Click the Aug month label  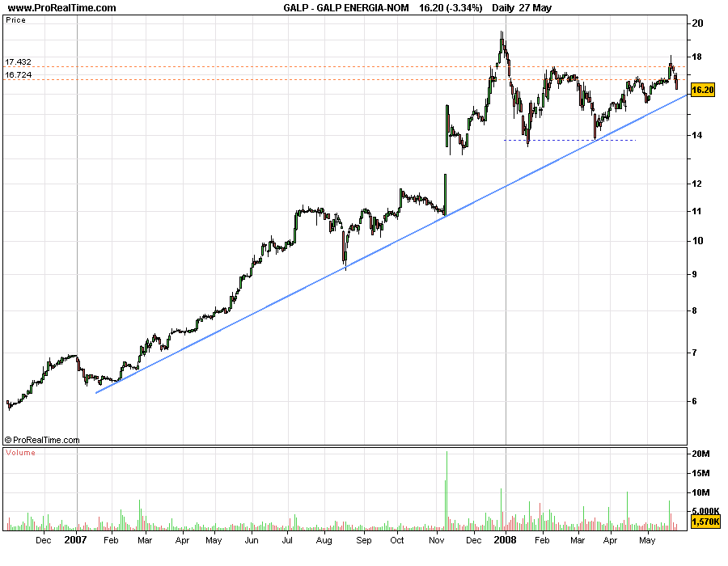[x=324, y=540]
